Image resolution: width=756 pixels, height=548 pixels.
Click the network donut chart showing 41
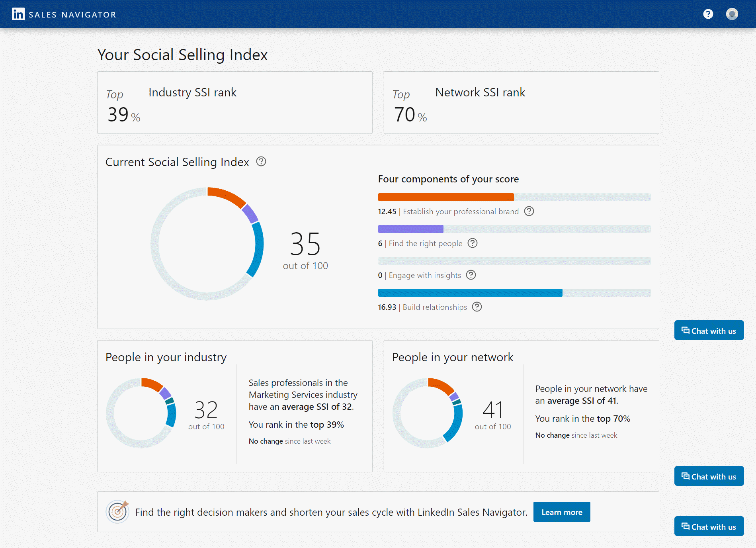[x=428, y=413]
